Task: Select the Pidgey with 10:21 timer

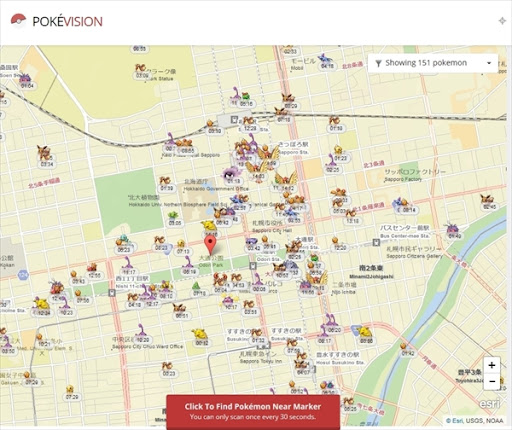Action: (x=43, y=340)
